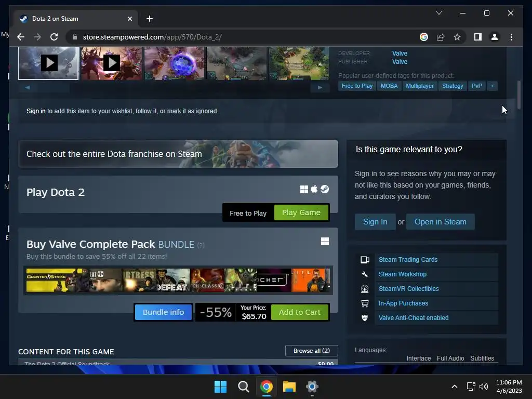
Task: Open File Explorer from the taskbar
Action: pos(289,387)
